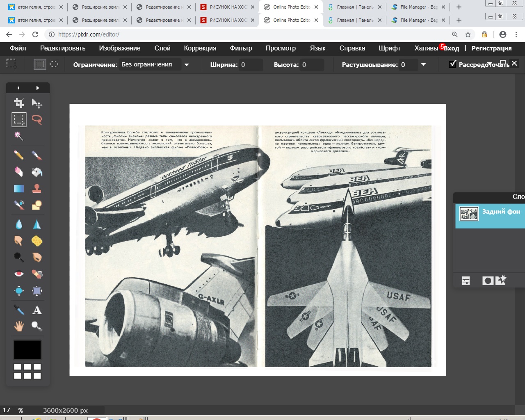Image resolution: width=525 pixels, height=420 pixels.
Task: Select the Drawing shape tool
Action: 37,205
